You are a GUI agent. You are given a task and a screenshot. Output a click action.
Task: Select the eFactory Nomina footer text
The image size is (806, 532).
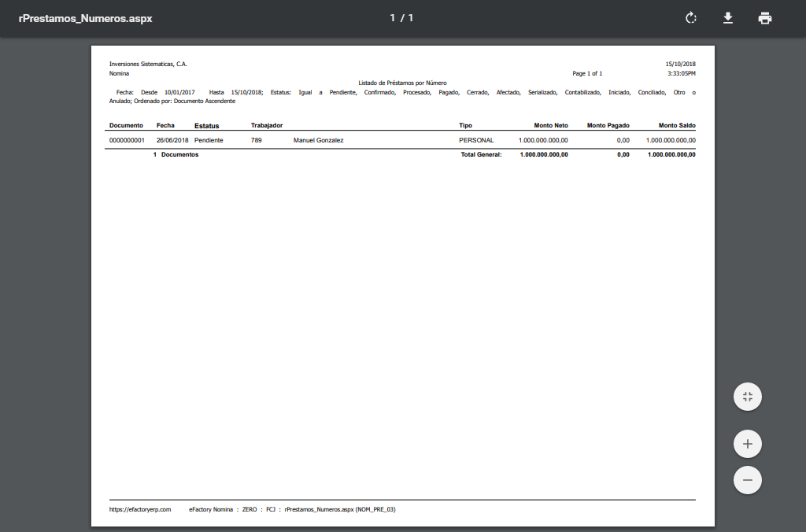coord(211,509)
